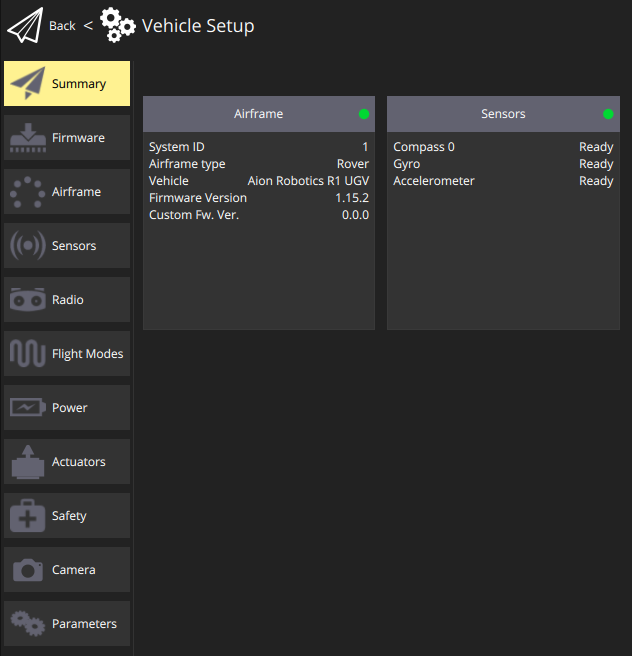
Task: Select the Summary label in the sidebar
Action: [x=79, y=84]
